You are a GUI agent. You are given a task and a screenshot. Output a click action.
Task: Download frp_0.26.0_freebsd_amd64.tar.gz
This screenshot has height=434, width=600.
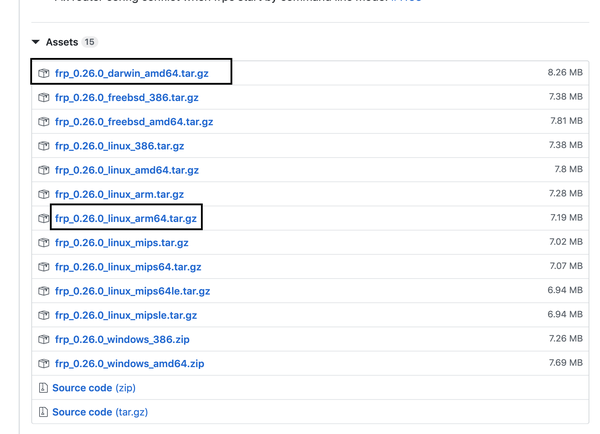pyautogui.click(x=134, y=122)
